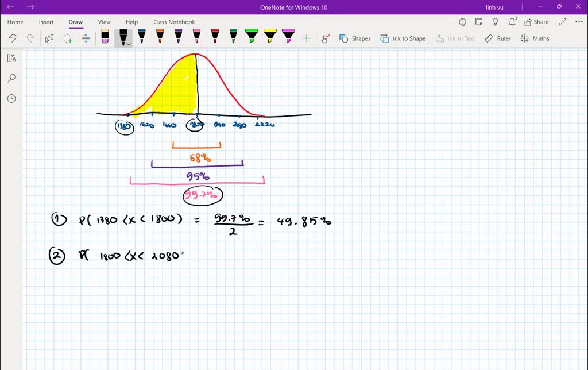The height and width of the screenshot is (370, 588).
Task: Activate the Ink to Shape tool
Action: click(x=403, y=38)
